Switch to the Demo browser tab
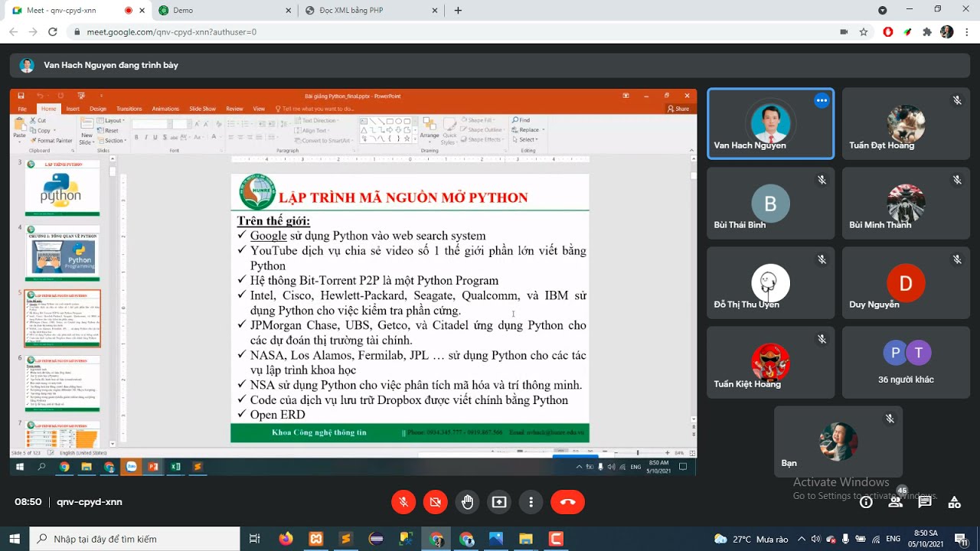 click(226, 11)
